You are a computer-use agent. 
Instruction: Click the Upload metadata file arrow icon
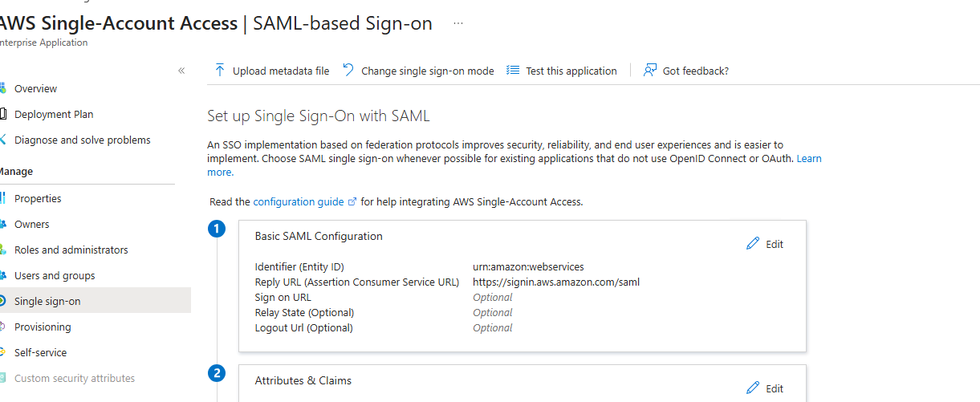(x=219, y=71)
